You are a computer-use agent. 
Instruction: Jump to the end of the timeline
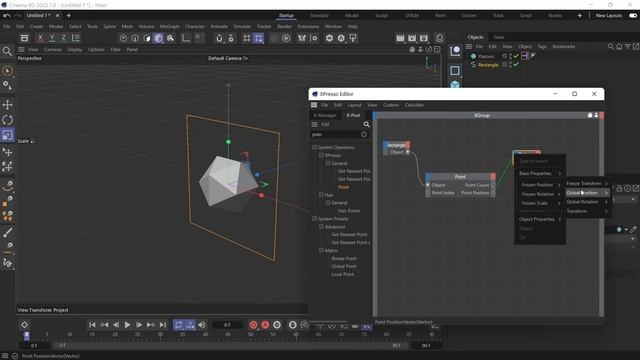click(x=162, y=325)
